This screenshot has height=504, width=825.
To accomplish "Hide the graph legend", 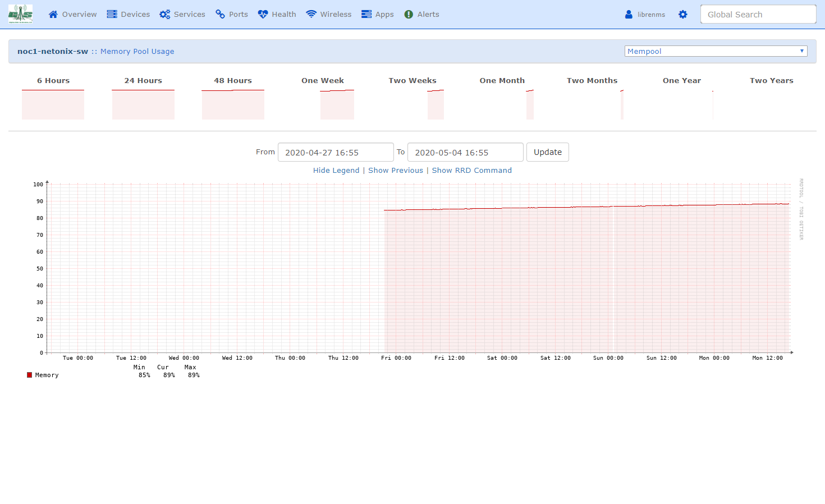I will point(336,171).
